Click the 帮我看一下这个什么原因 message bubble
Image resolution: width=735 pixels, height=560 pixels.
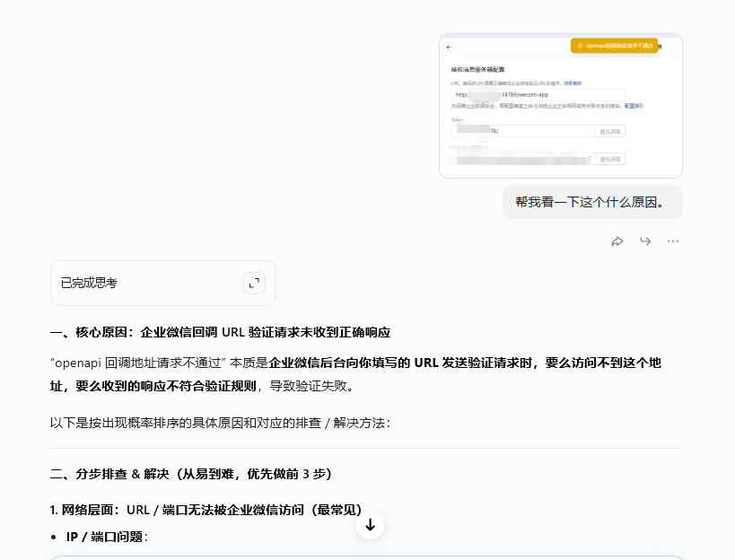pos(591,202)
